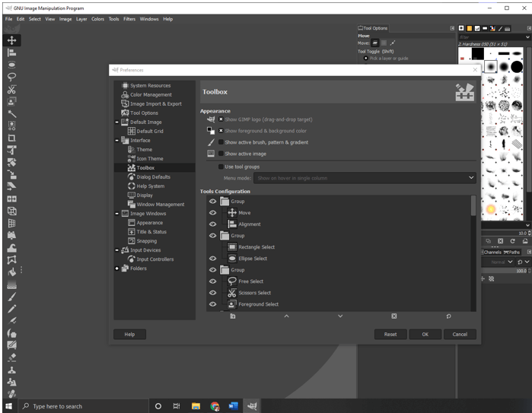Collapse the Image Windows tree node
Image resolution: width=532 pixels, height=413 pixels.
(x=116, y=214)
